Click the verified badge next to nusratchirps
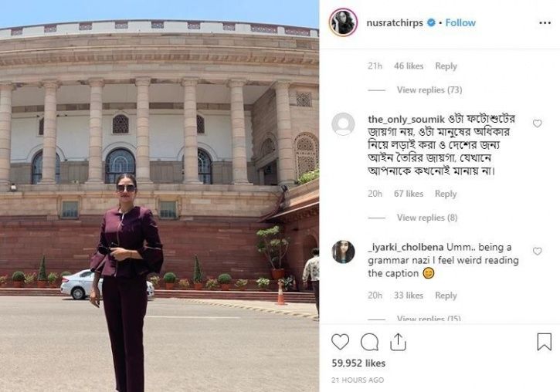The image size is (560, 392). [432, 23]
